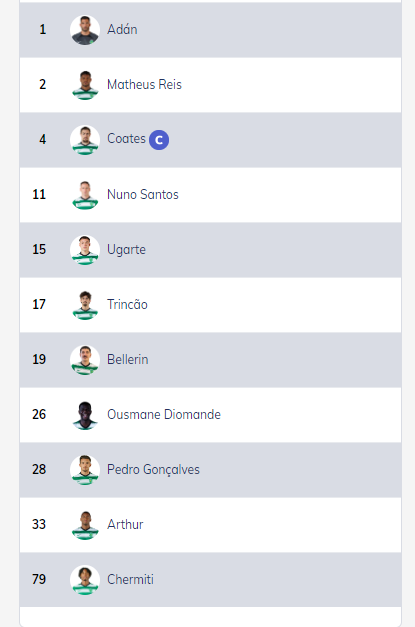Image resolution: width=415 pixels, height=627 pixels.
Task: Visit Pedro Gonçalves player profile
Action: pos(153,469)
